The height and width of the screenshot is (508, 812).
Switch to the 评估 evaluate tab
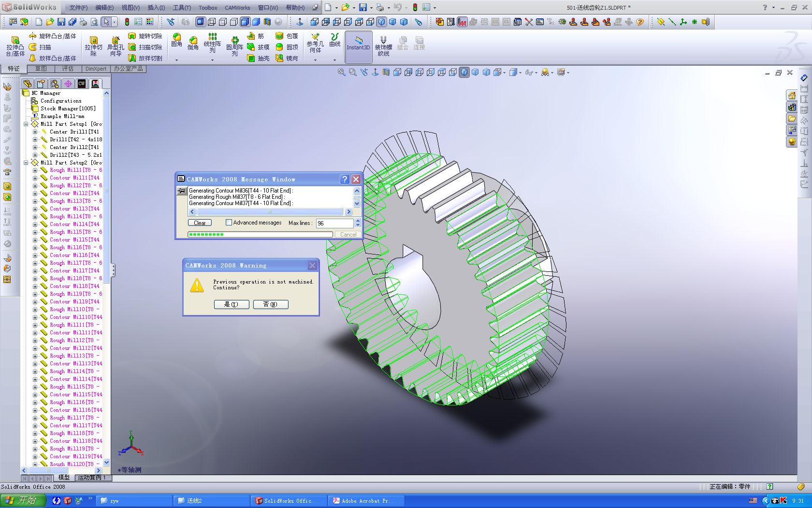[x=68, y=69]
